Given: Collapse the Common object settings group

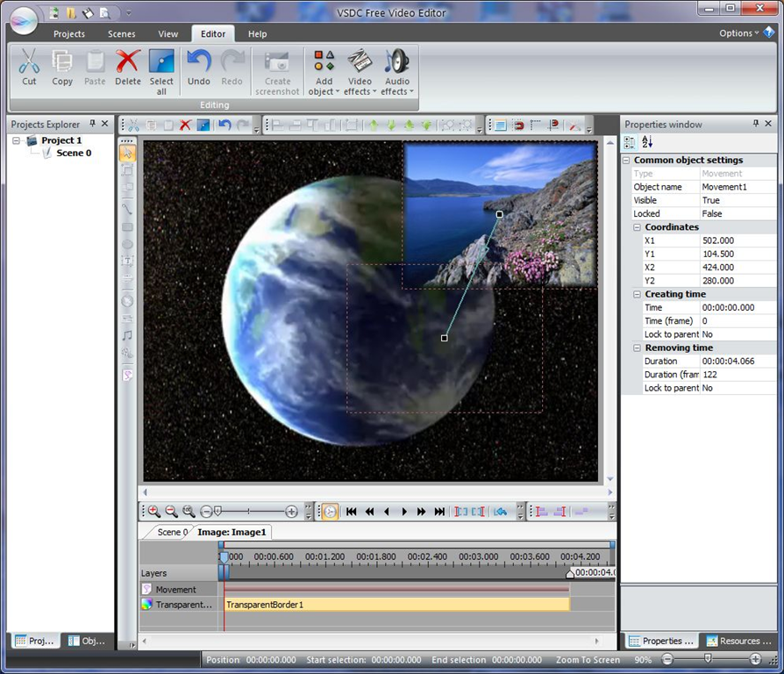Looking at the screenshot, I should [x=626, y=160].
